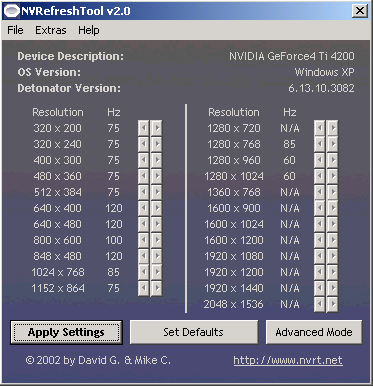Click the NVRefreshTool title bar icon
The height and width of the screenshot is (388, 373).
(x=11, y=11)
